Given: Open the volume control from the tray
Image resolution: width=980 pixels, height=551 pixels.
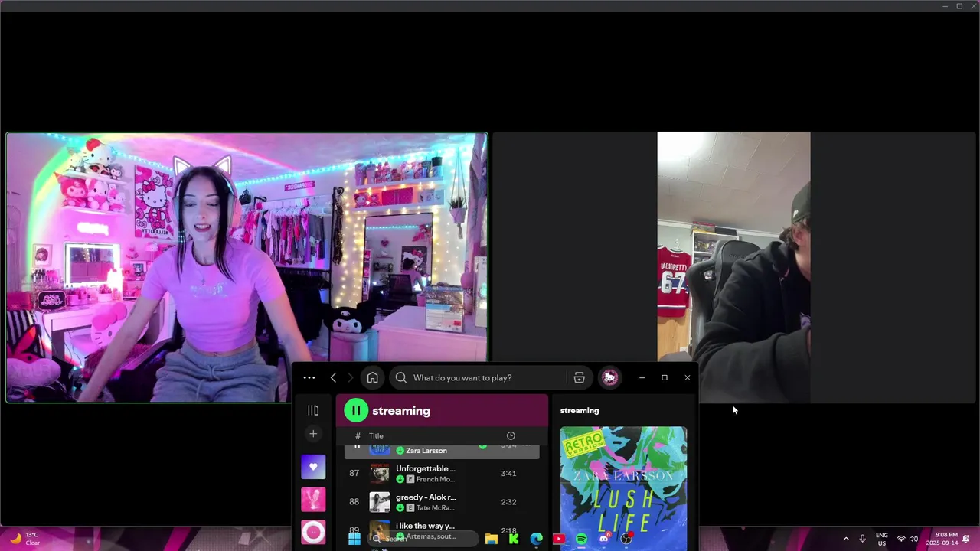Looking at the screenshot, I should (x=913, y=539).
